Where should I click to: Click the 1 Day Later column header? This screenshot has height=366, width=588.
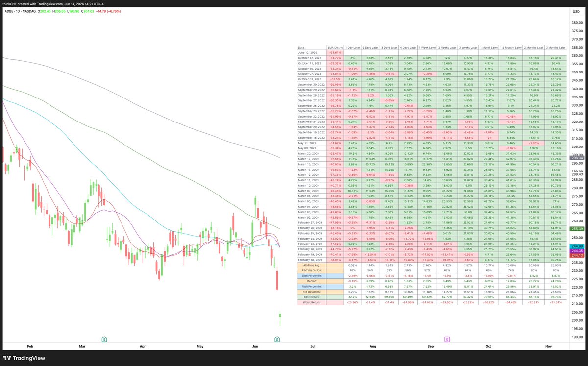(354, 48)
